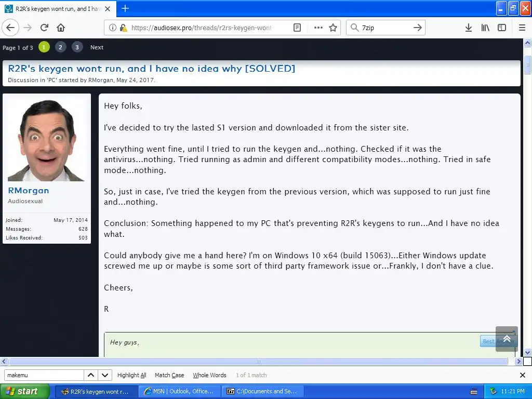Screen dimensions: 532x399
Task: Click the 'Page 1 of 3' text
Action: tap(18, 47)
